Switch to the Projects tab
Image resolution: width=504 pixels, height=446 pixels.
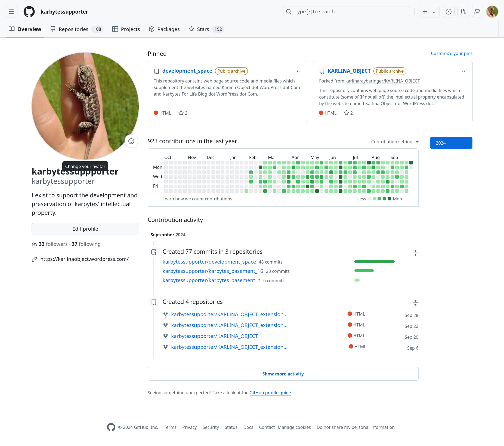(x=126, y=29)
